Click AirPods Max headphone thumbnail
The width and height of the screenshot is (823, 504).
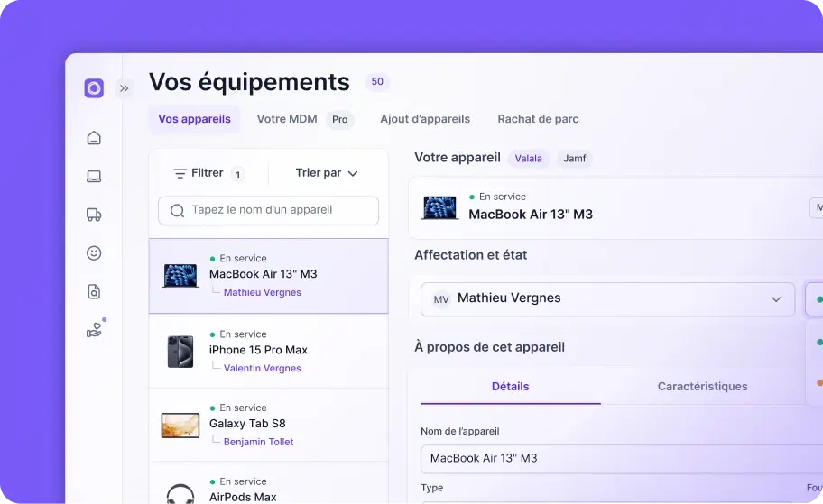(x=180, y=494)
